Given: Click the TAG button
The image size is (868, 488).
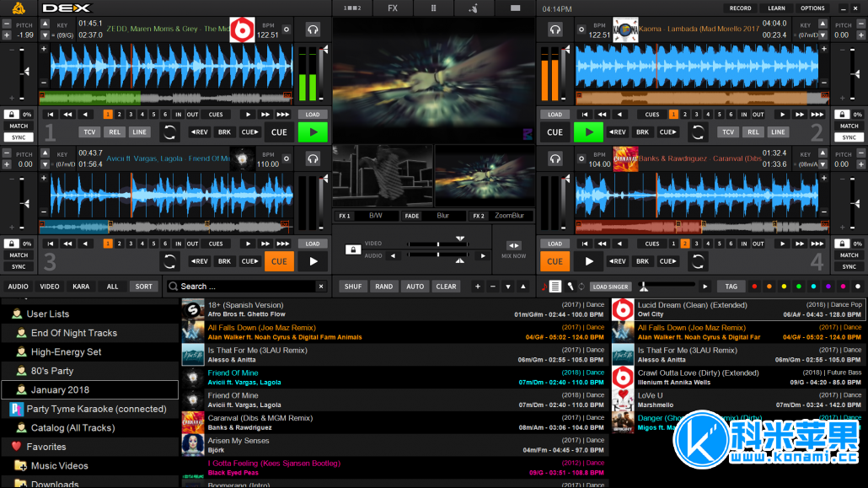Looking at the screenshot, I should [731, 287].
